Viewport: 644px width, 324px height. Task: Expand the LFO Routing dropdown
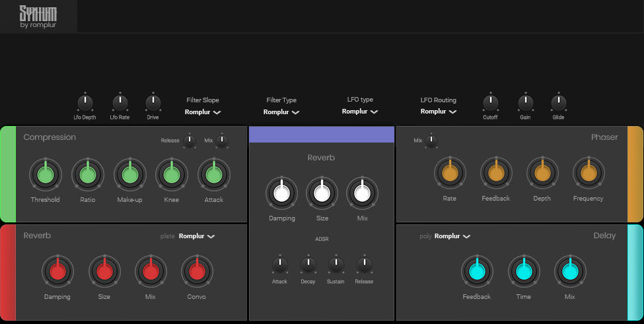[x=438, y=112]
